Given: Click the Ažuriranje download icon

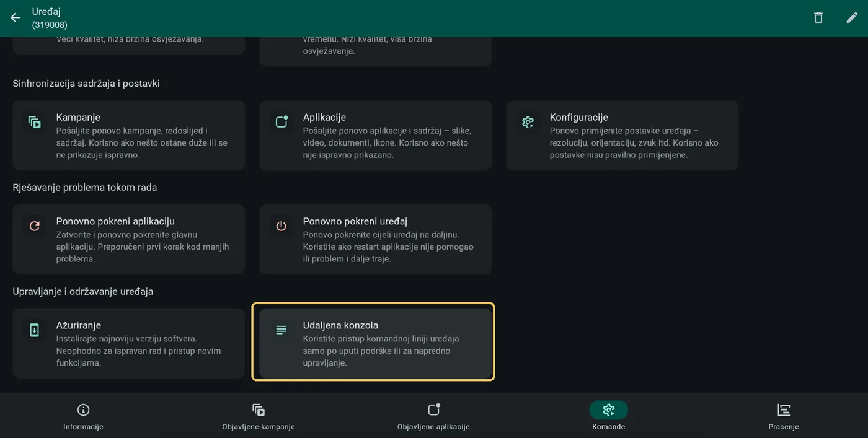Looking at the screenshot, I should 34,330.
